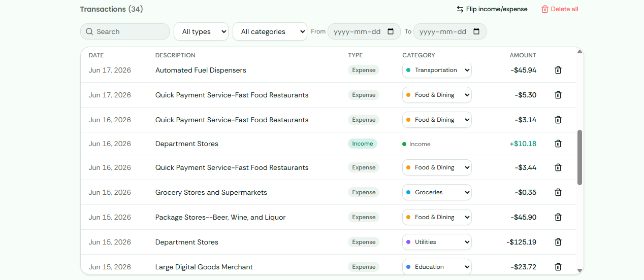Click the +$10.18 amount

[523, 144]
